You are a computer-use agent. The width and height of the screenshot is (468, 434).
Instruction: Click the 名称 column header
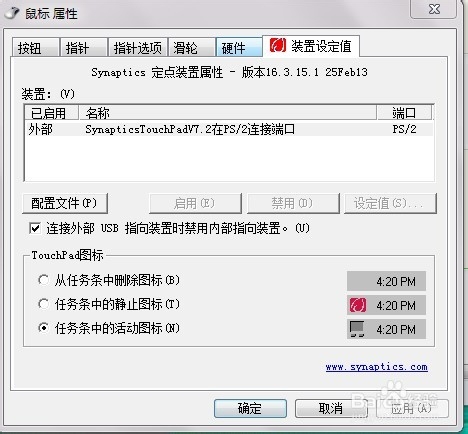(228, 113)
